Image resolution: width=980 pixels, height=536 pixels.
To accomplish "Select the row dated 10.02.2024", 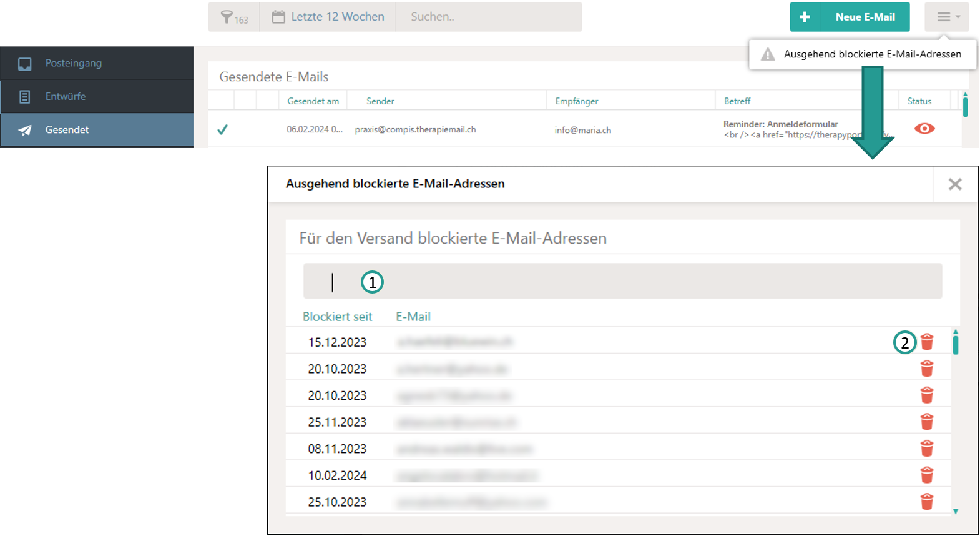I will pos(618,475).
